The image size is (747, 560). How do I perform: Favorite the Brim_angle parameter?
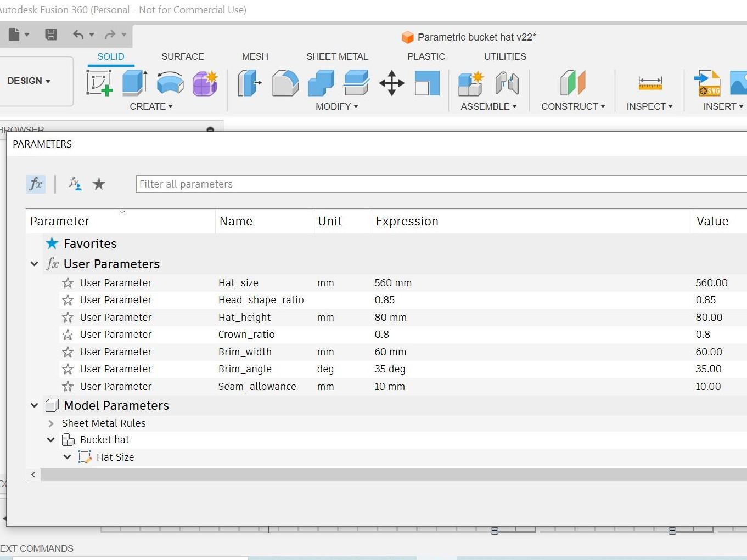pos(68,369)
